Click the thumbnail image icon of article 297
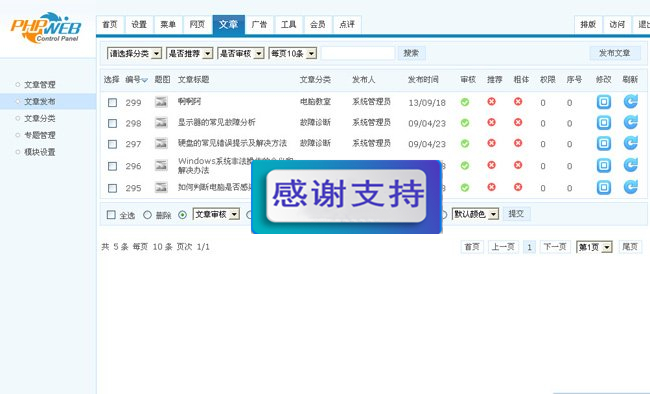650x394 pixels. pos(161,143)
